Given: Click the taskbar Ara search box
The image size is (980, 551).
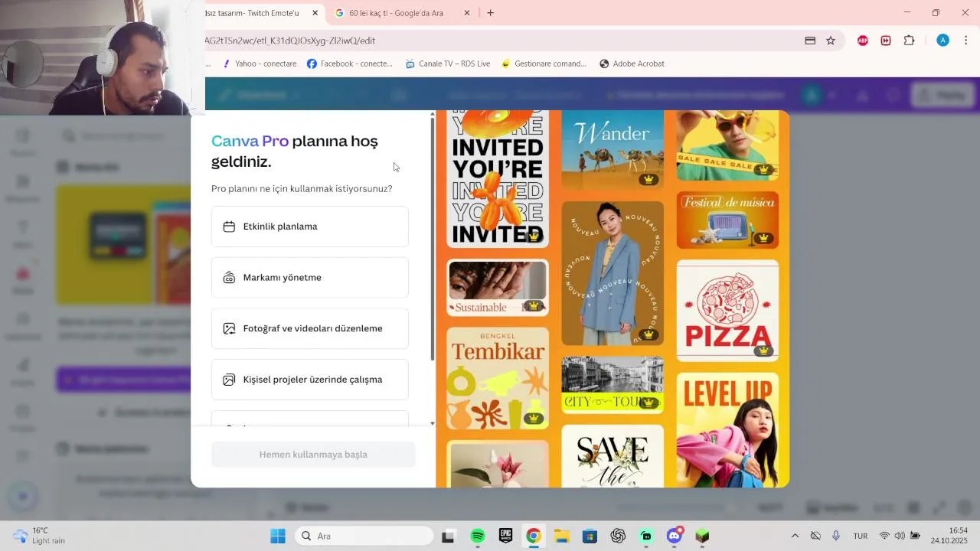Looking at the screenshot, I should point(364,536).
